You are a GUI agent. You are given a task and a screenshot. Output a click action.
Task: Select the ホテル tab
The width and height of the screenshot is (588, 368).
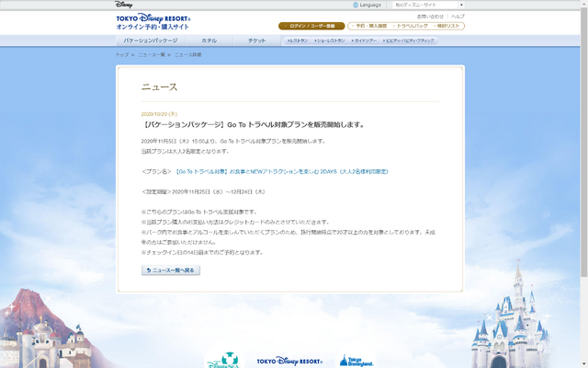click(209, 40)
